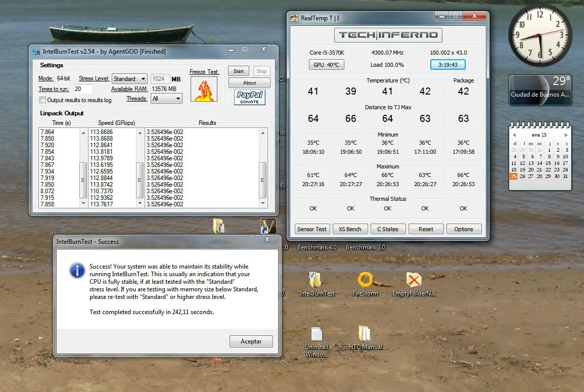Click the 100.002 x 43.0 multiplier text
This screenshot has width=584, height=392.
(x=448, y=53)
